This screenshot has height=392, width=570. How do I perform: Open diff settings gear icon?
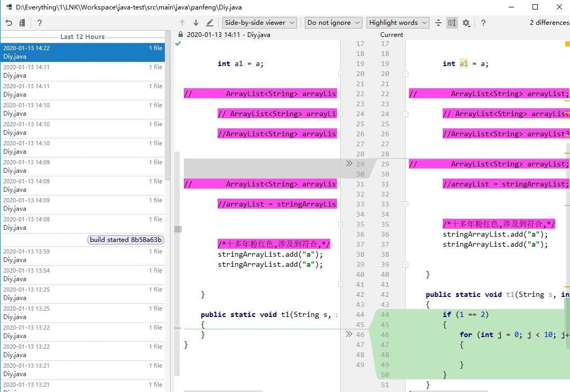[466, 23]
